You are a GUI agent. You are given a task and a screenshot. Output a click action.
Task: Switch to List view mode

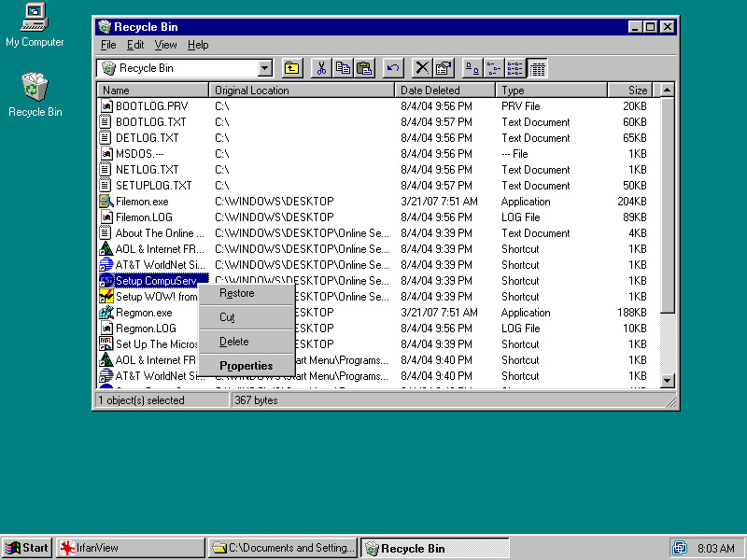pos(514,67)
